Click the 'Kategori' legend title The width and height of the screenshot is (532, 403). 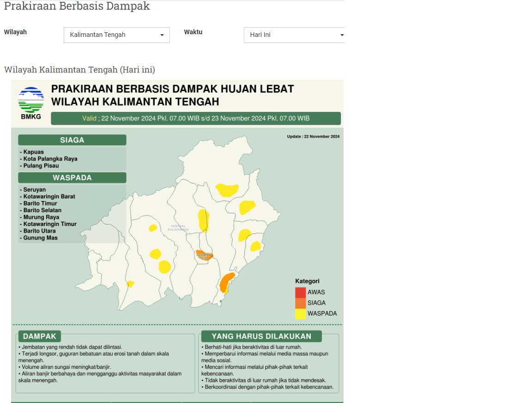pos(308,281)
